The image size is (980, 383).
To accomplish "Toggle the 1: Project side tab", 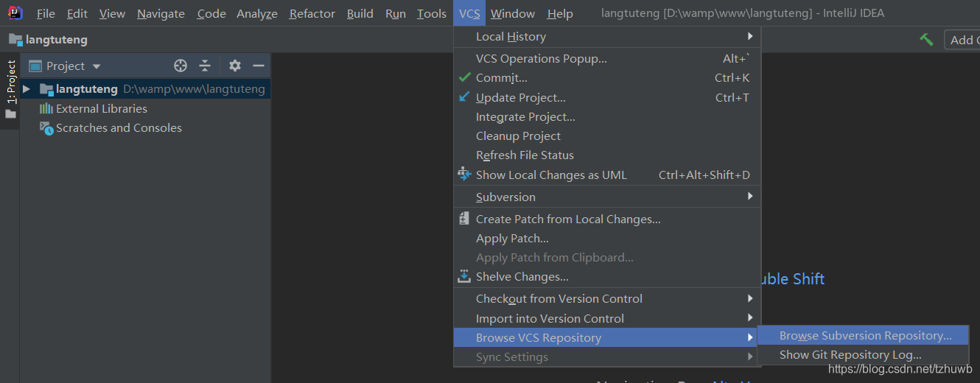I will point(11,82).
